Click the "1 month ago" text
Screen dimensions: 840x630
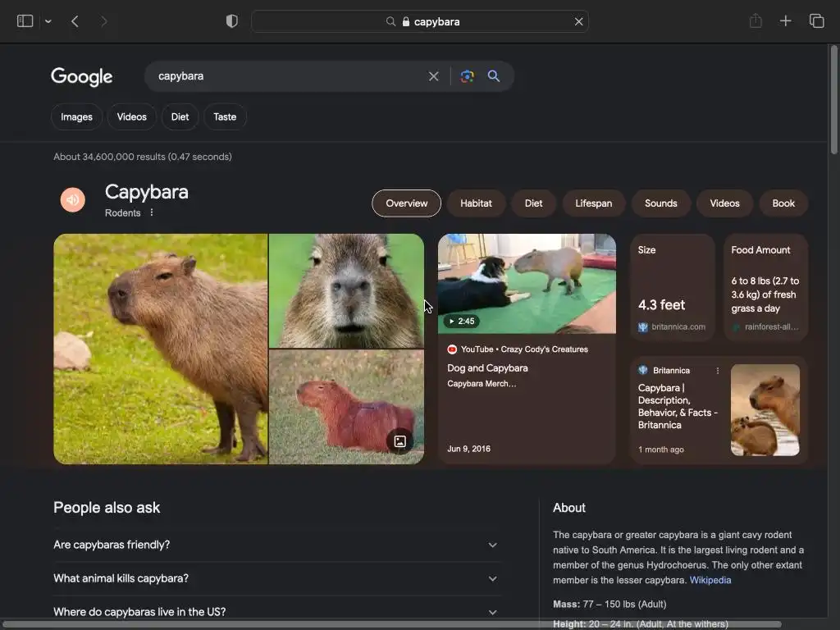click(661, 450)
